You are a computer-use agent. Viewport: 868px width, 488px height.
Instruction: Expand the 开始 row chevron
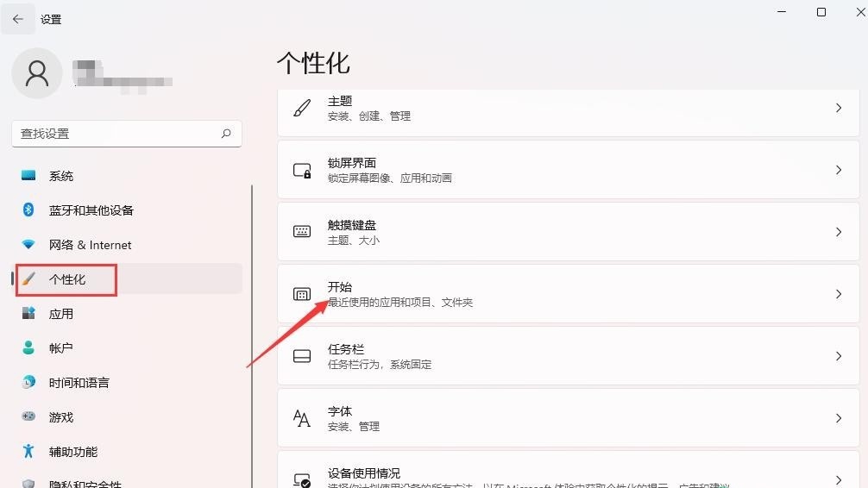pyautogui.click(x=839, y=294)
